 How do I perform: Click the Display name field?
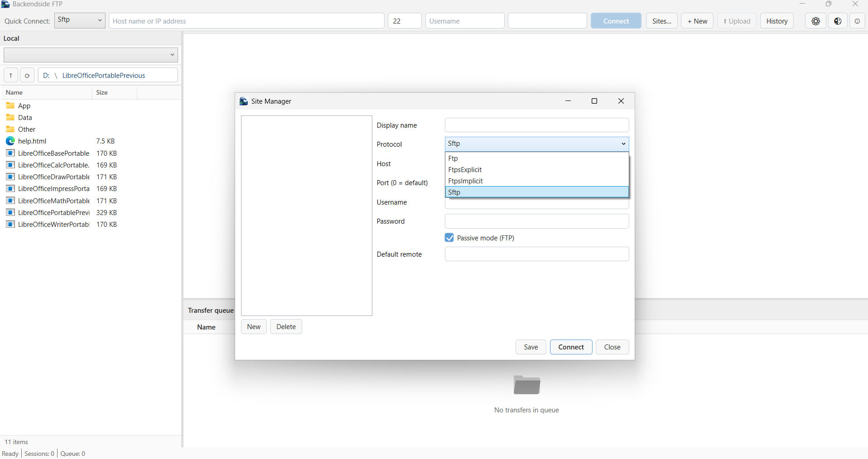(x=537, y=125)
